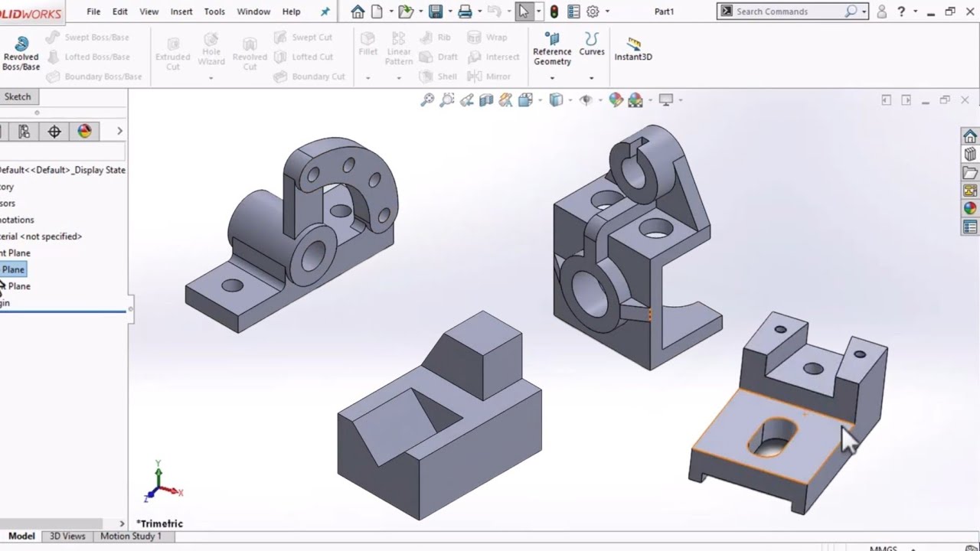Open the Reference Geometry tool

(x=552, y=49)
